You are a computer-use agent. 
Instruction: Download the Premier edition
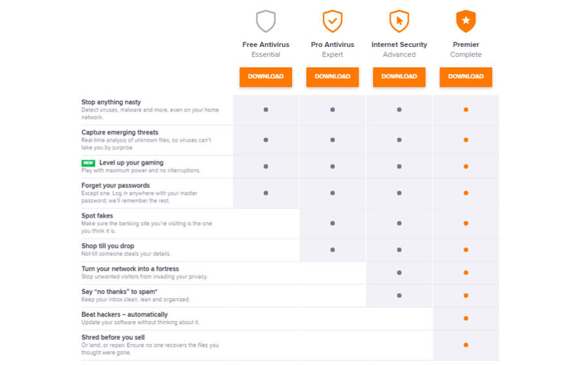466,77
